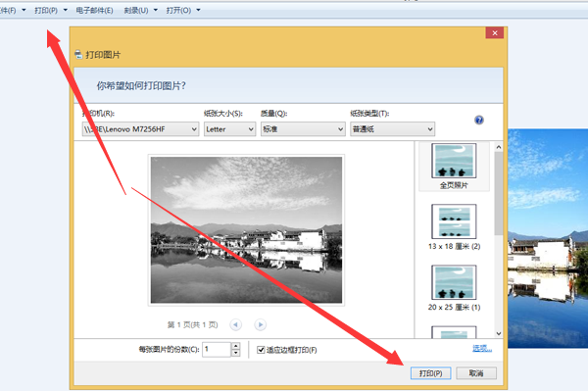Go to the next page with right arrow

[x=261, y=324]
